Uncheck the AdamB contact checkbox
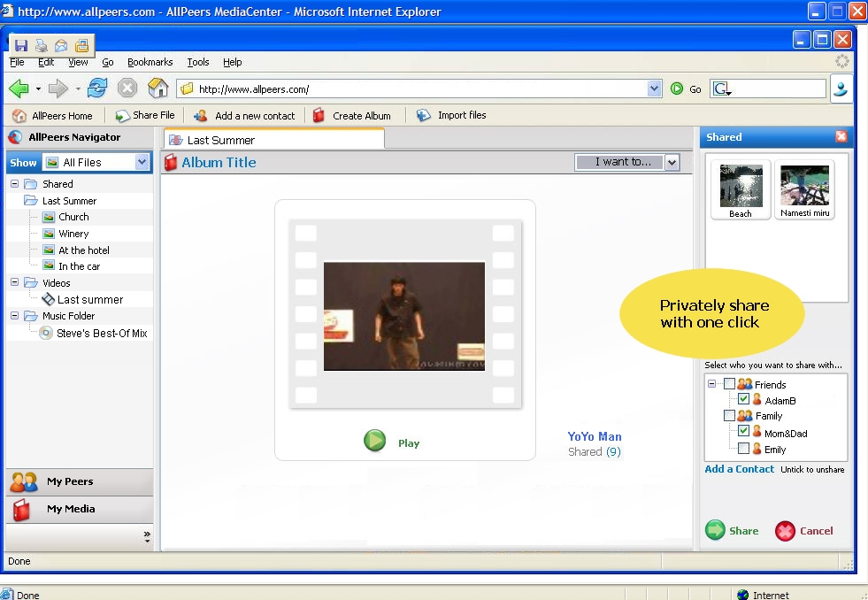868x600 pixels. pos(743,400)
